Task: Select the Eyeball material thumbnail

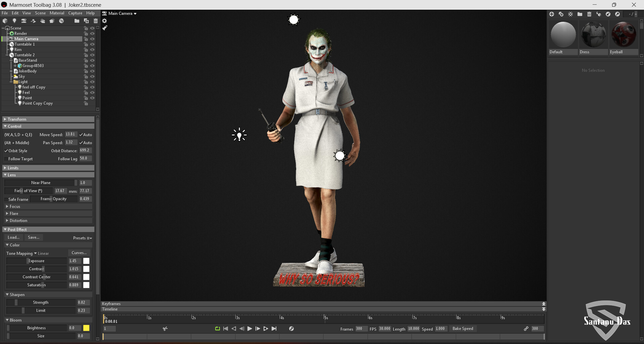Action: (x=624, y=35)
